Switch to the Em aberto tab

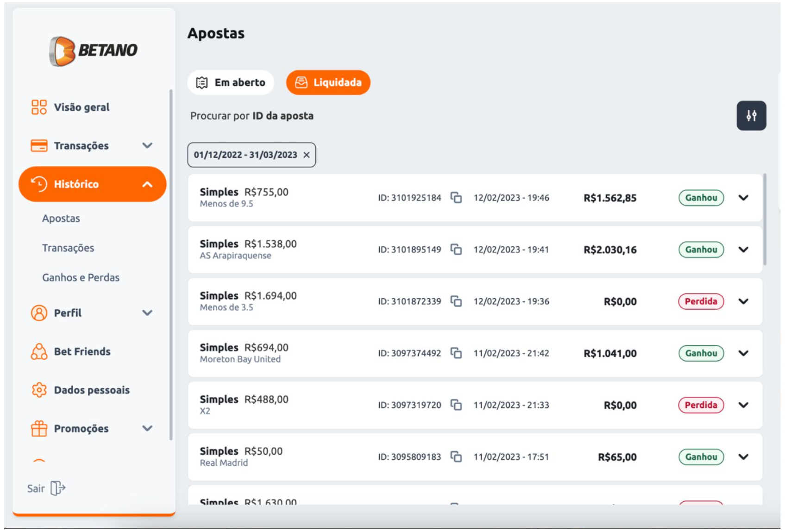pyautogui.click(x=231, y=82)
